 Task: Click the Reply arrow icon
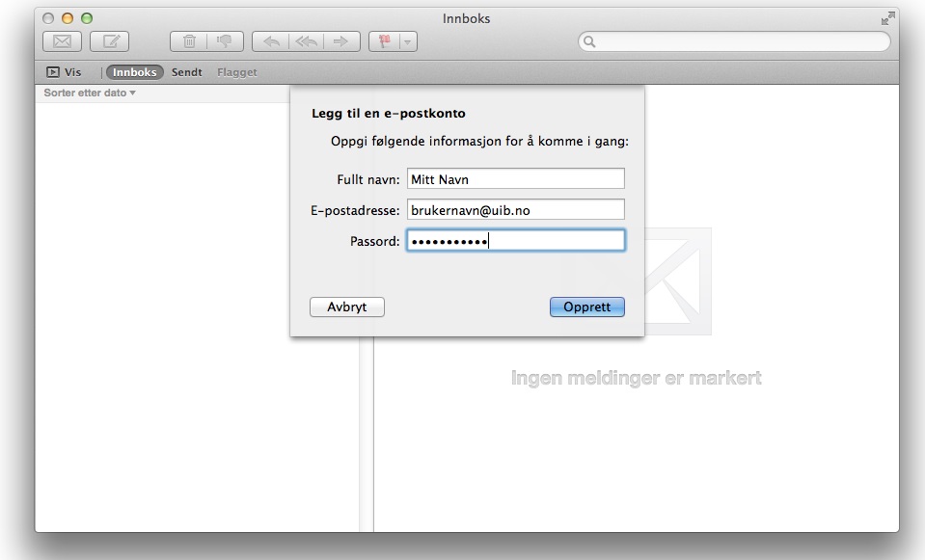(x=270, y=41)
